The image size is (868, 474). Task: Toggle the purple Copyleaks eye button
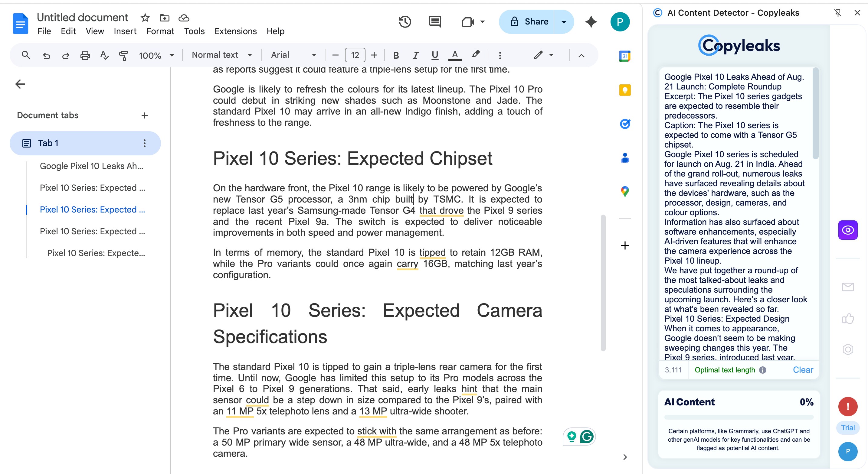(x=848, y=230)
